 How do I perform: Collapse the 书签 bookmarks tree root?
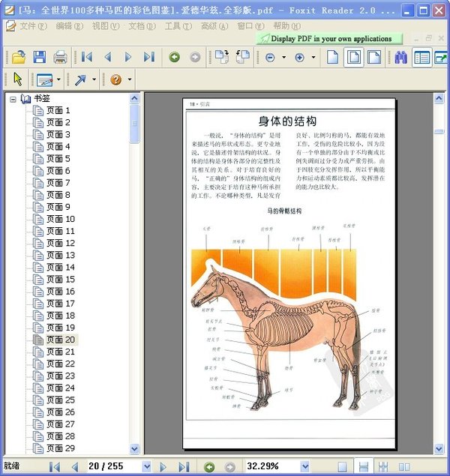(13, 99)
